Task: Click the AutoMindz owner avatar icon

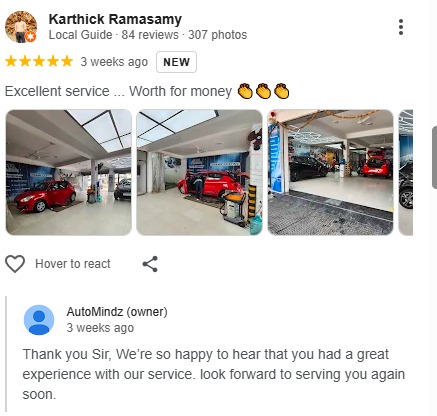Action: (x=39, y=320)
